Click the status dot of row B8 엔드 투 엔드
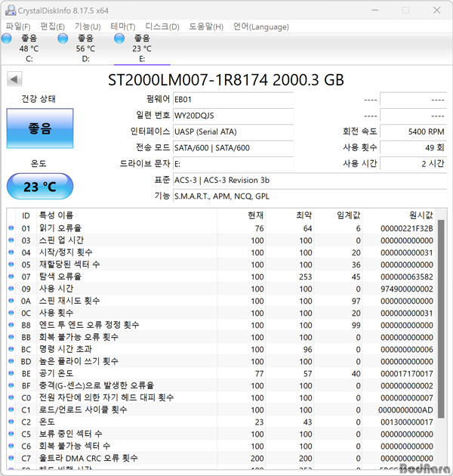 (x=11, y=325)
